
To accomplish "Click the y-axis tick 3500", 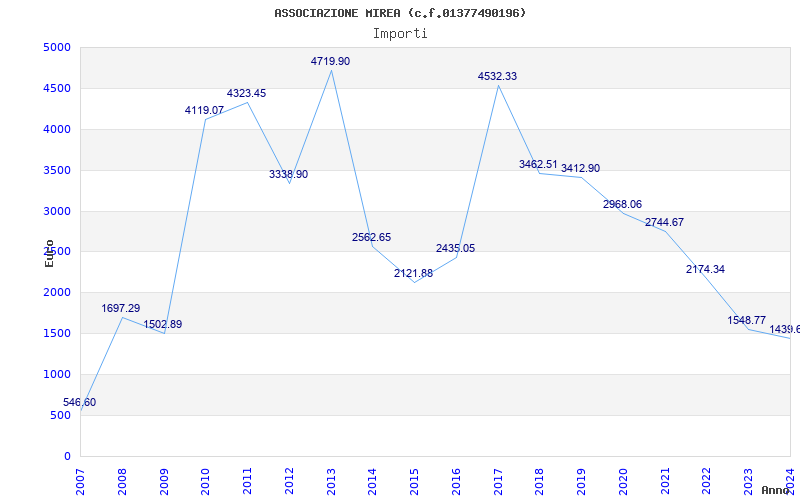I will [x=58, y=170].
